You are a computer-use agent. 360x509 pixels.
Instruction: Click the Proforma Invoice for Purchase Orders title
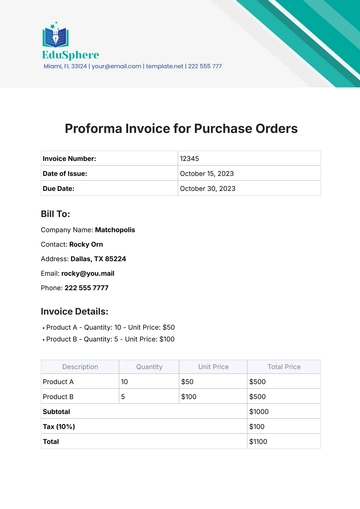tap(181, 128)
